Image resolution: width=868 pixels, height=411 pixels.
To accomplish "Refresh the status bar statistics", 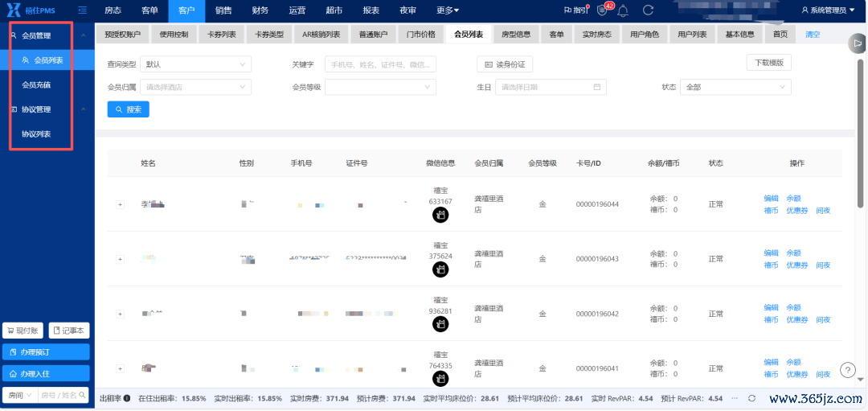I will pyautogui.click(x=751, y=398).
